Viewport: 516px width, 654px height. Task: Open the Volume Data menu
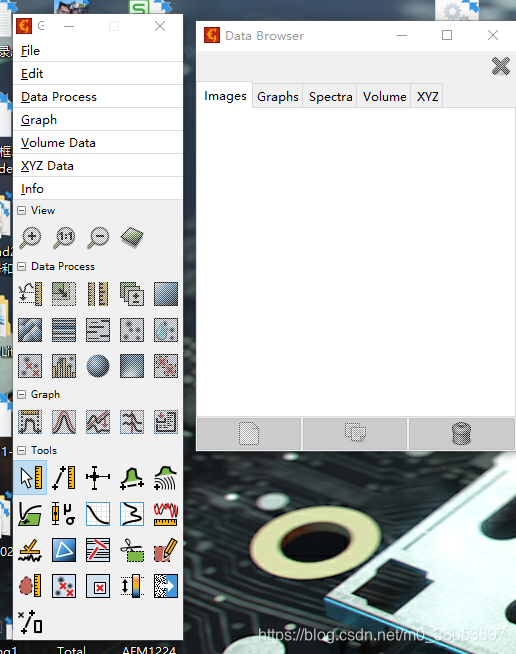pos(98,143)
